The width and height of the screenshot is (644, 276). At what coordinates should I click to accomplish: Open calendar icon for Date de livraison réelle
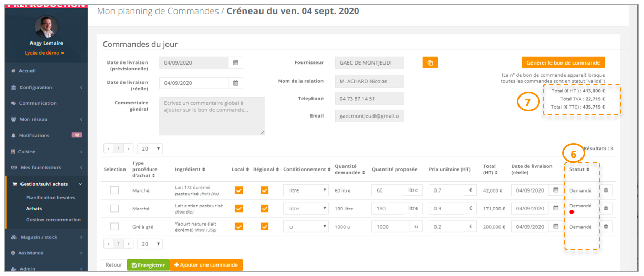click(236, 83)
